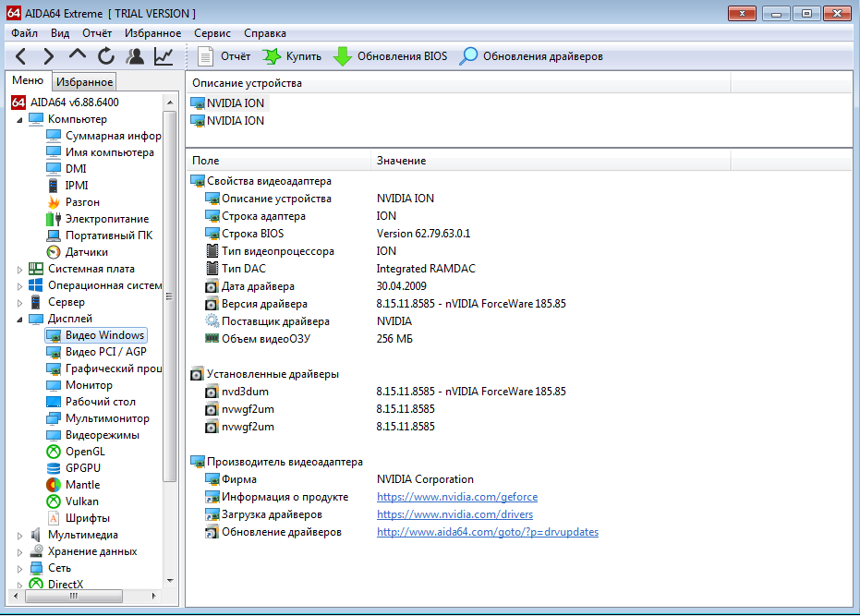Go up one level using the up arrow
860x616 pixels.
click(78, 56)
